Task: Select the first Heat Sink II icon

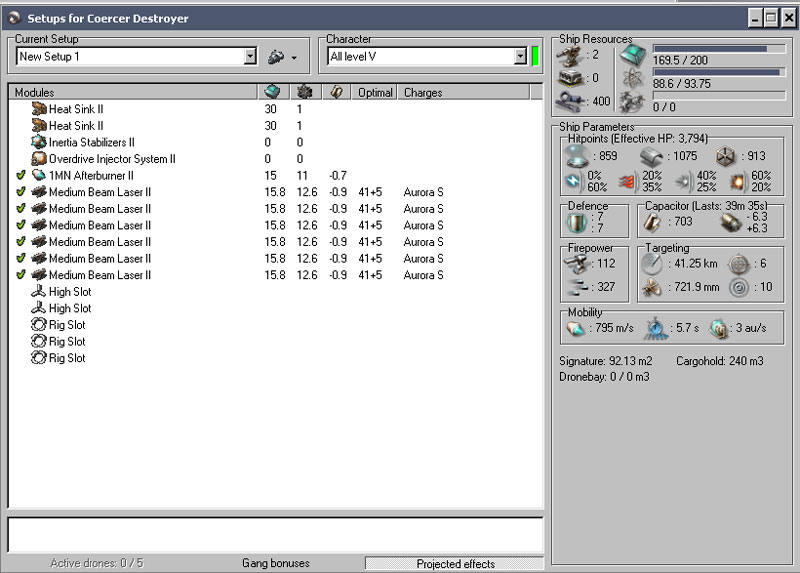Action: (39, 109)
